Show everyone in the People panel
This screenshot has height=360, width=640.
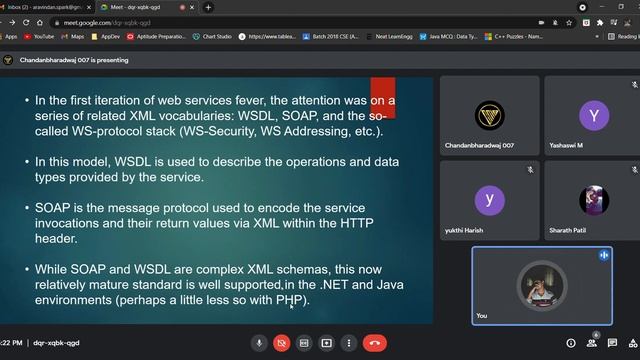point(592,343)
